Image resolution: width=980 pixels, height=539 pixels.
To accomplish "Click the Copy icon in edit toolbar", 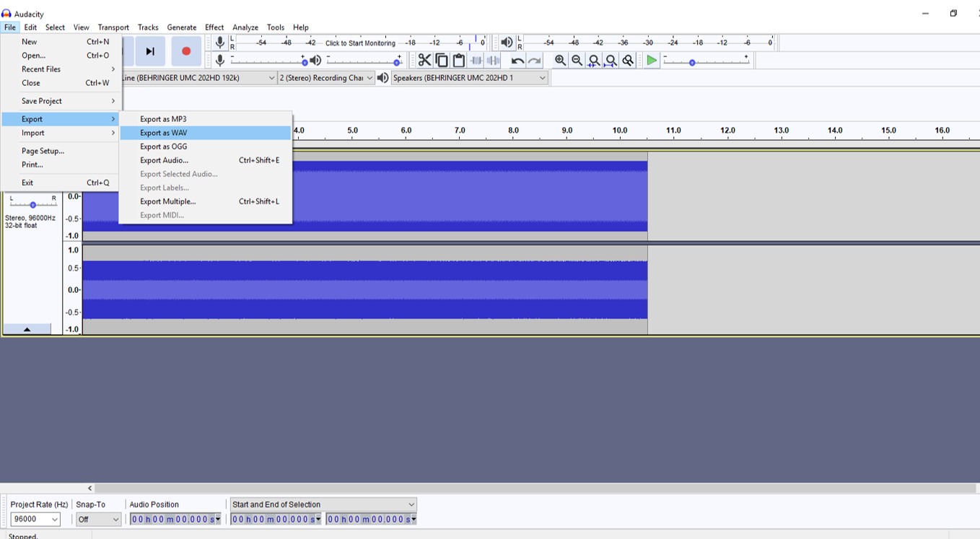I will 442,61.
